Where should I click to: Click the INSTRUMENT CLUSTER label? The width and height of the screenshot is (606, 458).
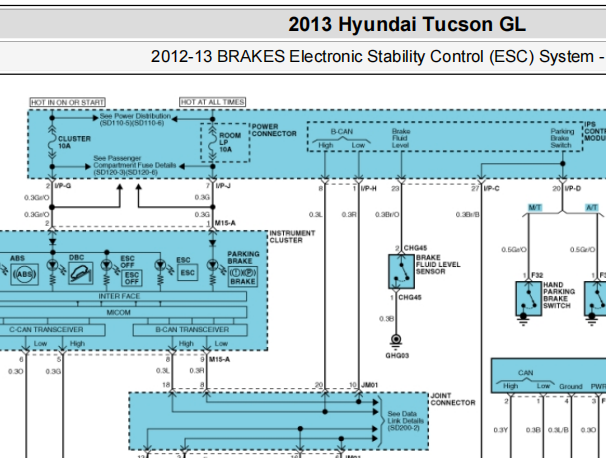coord(292,237)
